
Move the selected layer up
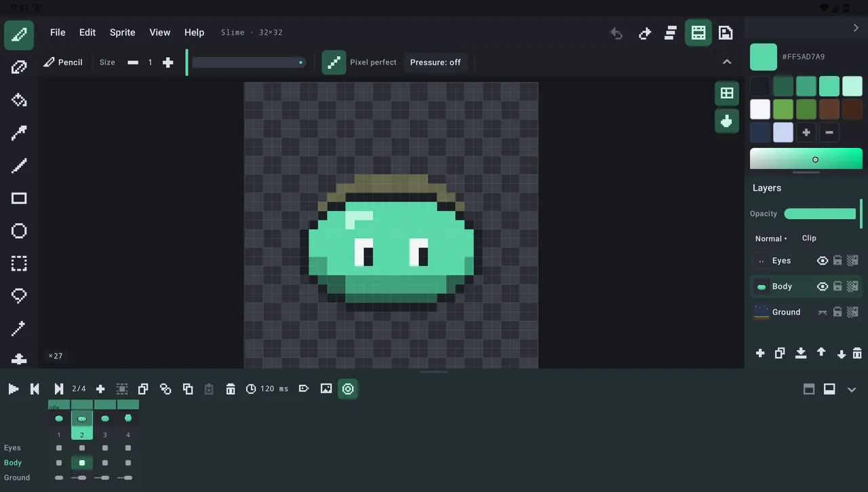click(x=821, y=353)
